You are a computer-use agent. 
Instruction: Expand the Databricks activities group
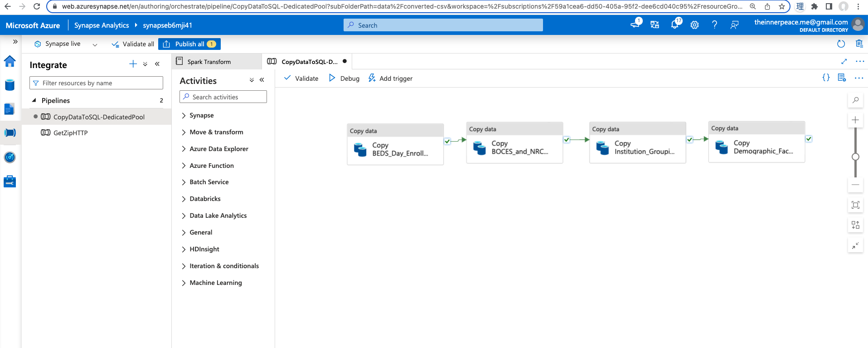[x=184, y=199]
